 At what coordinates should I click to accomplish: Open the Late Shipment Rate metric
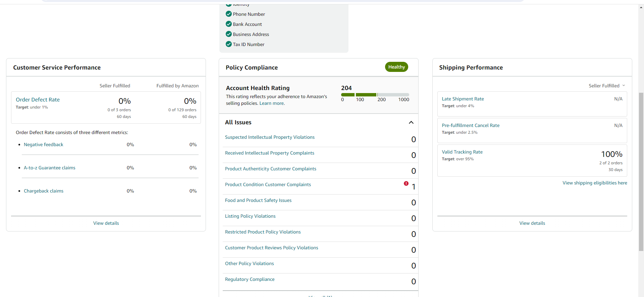click(x=463, y=99)
